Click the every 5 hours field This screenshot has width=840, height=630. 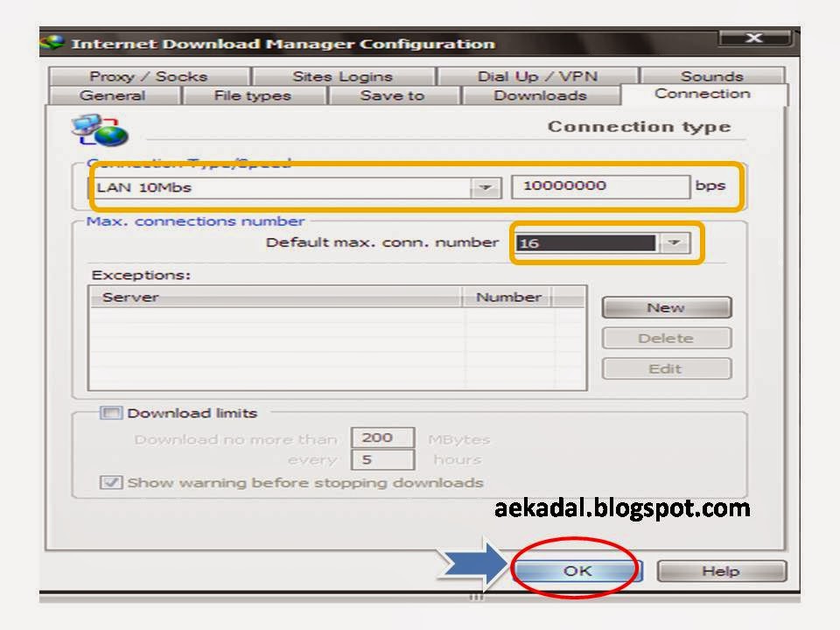382,459
